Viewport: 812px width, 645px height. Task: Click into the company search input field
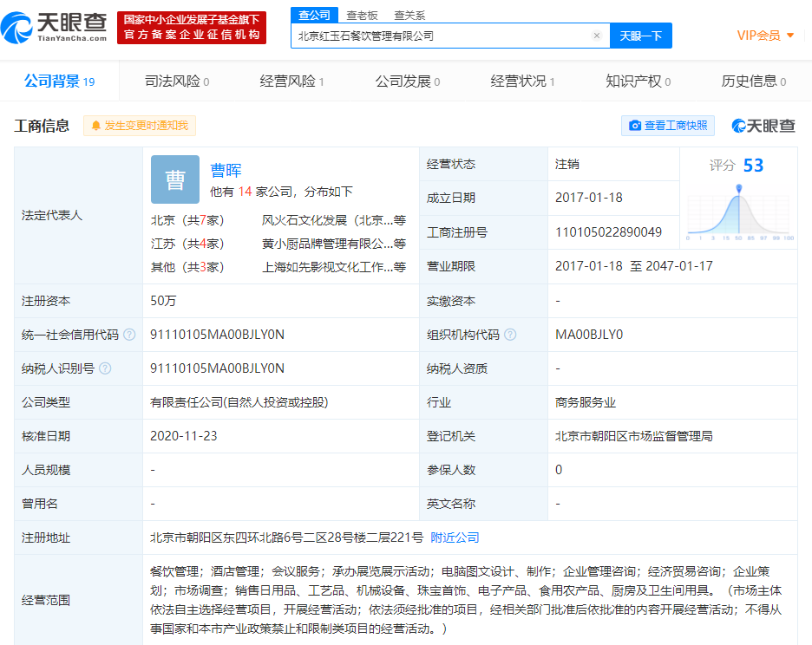(442, 36)
